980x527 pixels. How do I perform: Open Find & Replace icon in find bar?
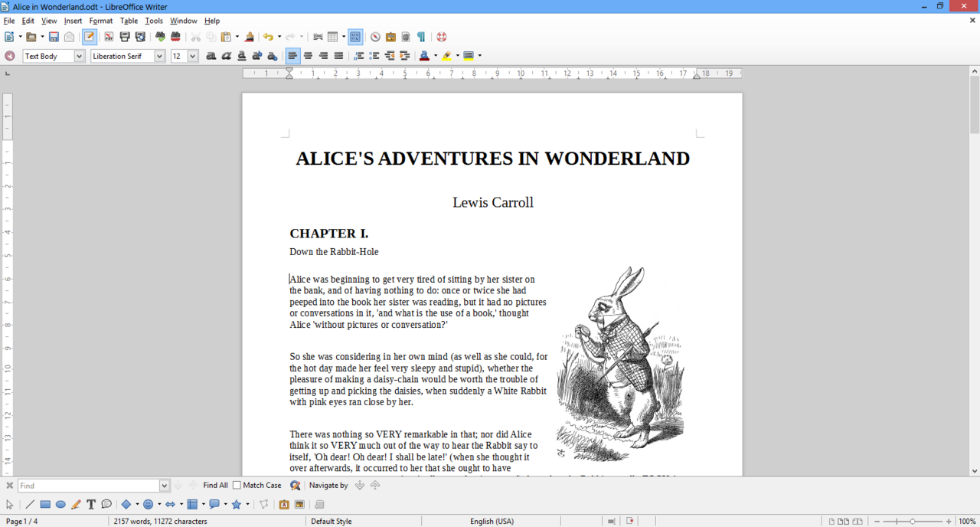(295, 486)
